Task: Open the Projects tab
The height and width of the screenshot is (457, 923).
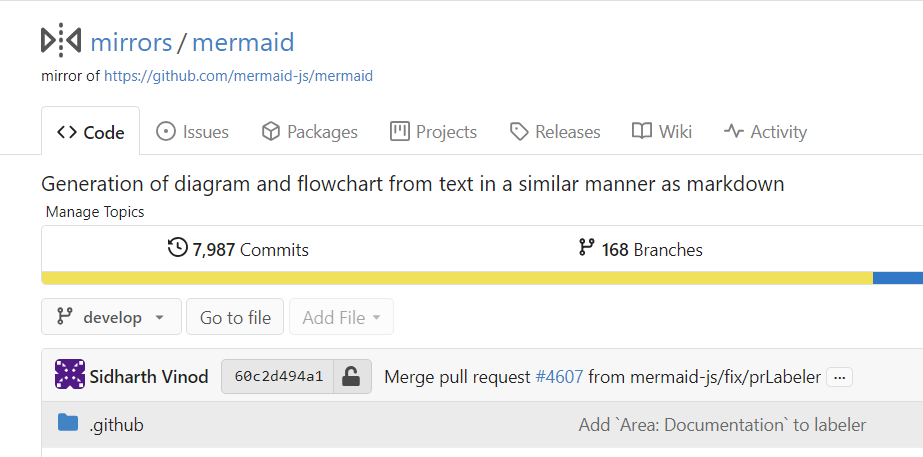Action: pyautogui.click(x=433, y=131)
